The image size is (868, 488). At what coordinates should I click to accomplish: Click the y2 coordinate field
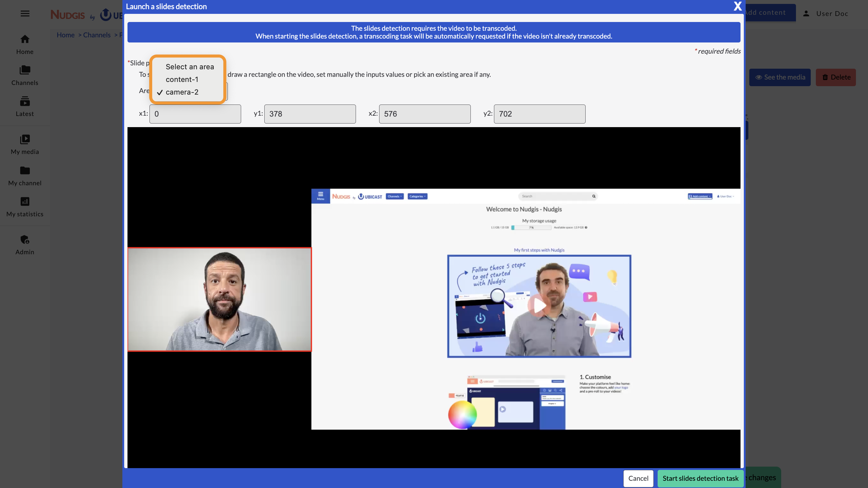(539, 114)
